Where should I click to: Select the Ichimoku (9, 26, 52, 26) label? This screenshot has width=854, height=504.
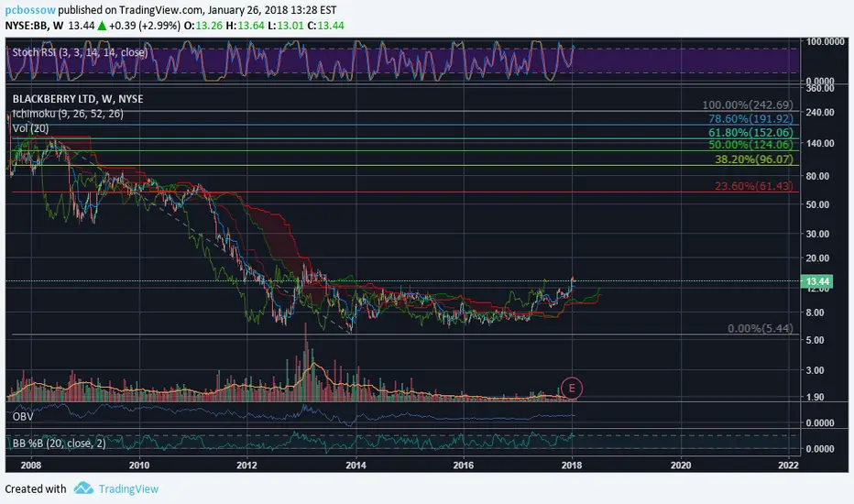point(68,114)
